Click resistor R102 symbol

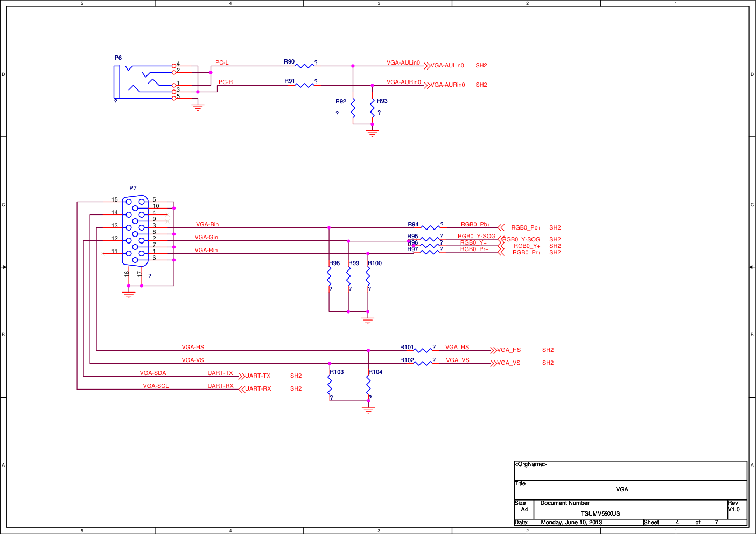[423, 363]
